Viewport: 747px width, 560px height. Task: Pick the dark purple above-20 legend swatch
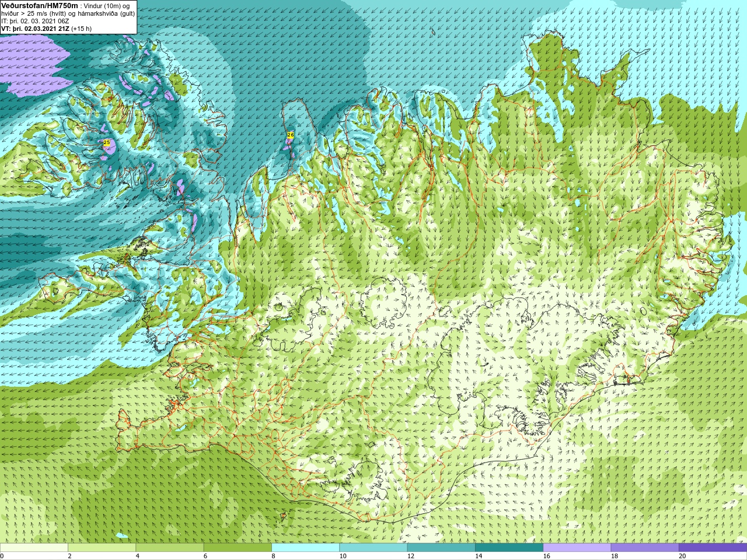[x=713, y=548]
